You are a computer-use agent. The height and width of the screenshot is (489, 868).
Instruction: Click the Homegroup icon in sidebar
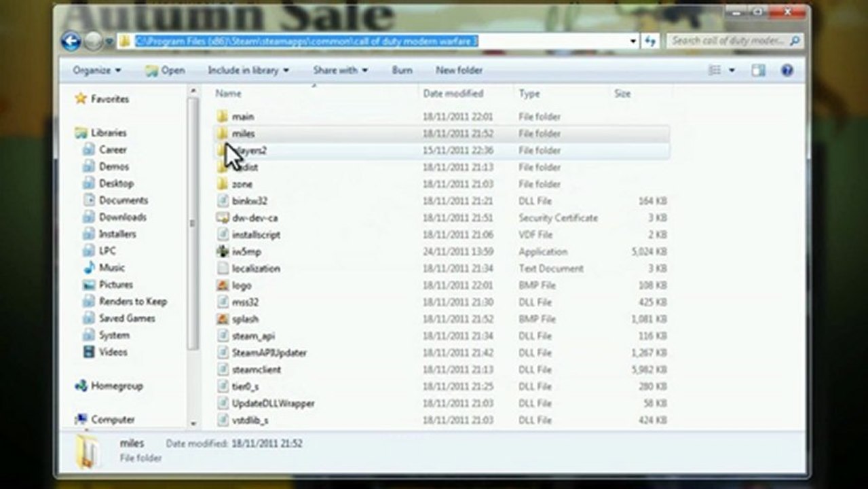(x=81, y=386)
